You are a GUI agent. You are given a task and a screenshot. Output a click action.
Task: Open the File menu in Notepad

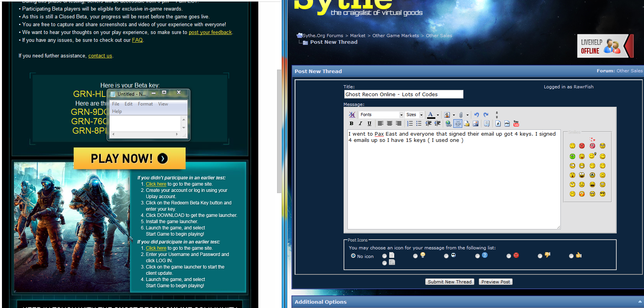pos(116,104)
